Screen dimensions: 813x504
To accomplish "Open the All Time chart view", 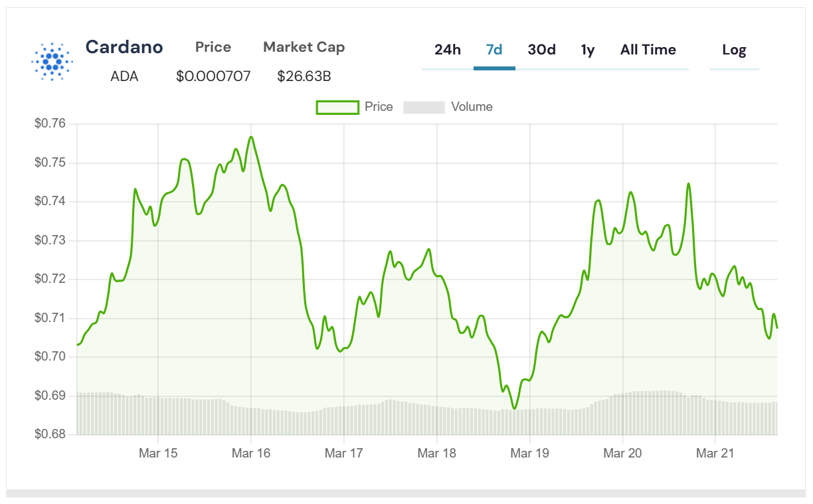I will pos(648,50).
